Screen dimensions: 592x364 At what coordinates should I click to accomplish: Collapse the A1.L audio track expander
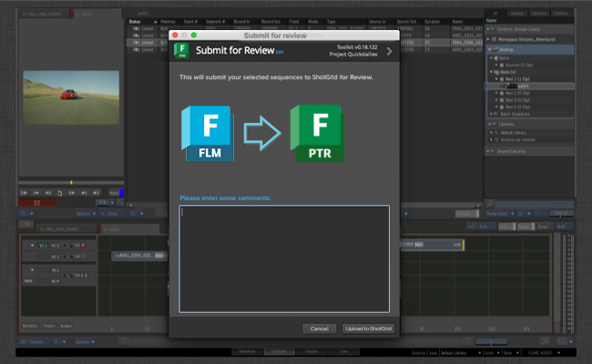coord(32,269)
